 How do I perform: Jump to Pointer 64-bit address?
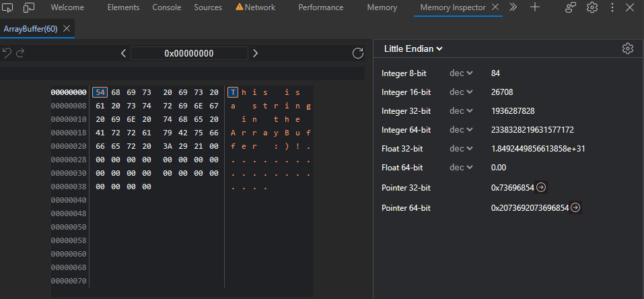coord(575,208)
